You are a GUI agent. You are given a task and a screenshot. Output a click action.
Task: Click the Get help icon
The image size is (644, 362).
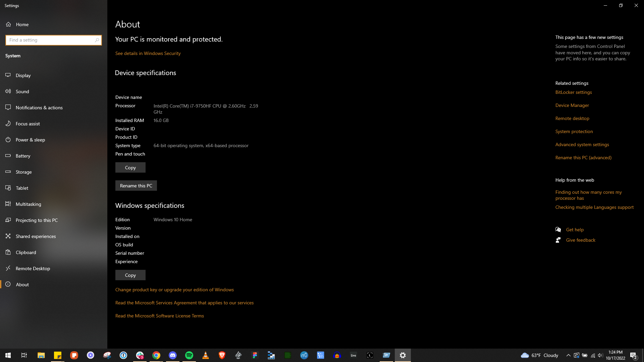558,230
